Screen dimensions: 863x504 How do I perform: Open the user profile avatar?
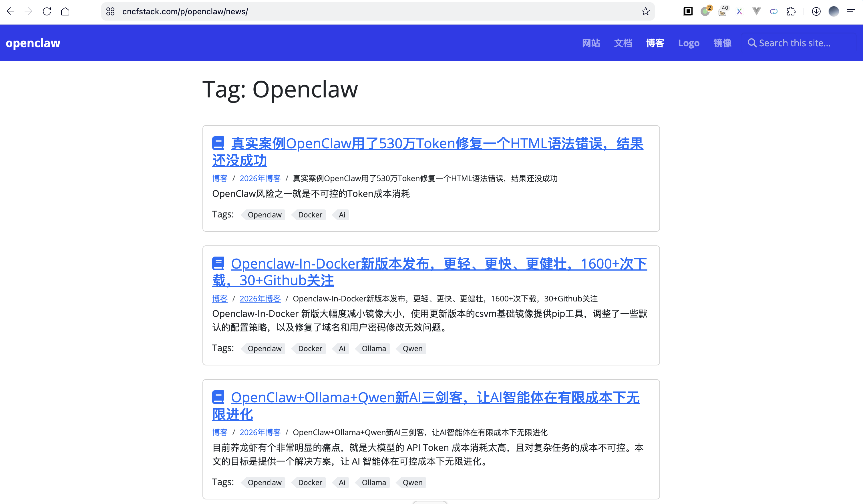click(834, 11)
